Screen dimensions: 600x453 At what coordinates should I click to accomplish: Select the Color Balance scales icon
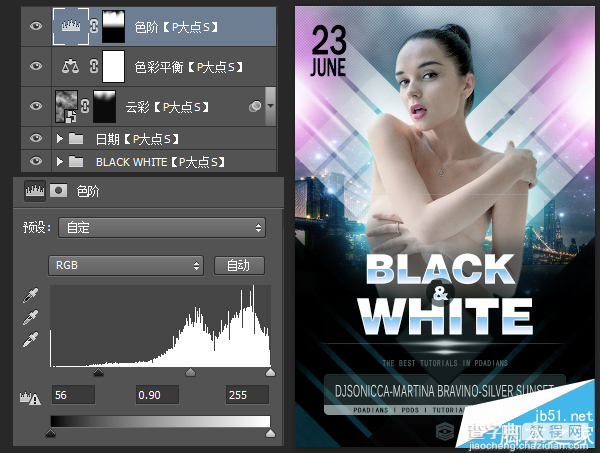pos(70,66)
